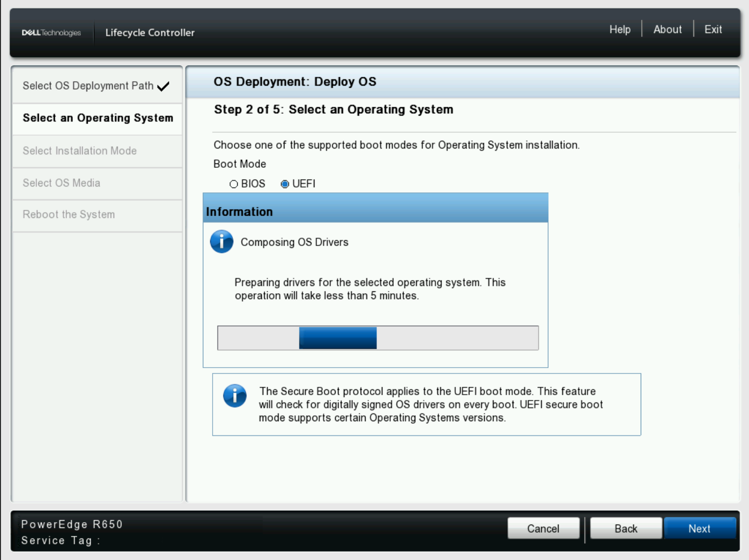This screenshot has height=560, width=749.
Task: Click the checkmark on Select OS Deployment Path
Action: pyautogui.click(x=162, y=85)
